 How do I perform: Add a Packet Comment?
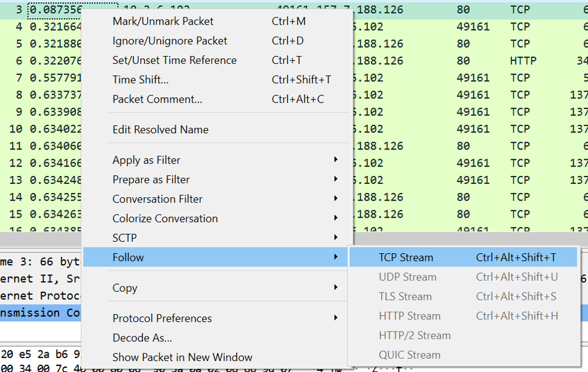pos(157,99)
